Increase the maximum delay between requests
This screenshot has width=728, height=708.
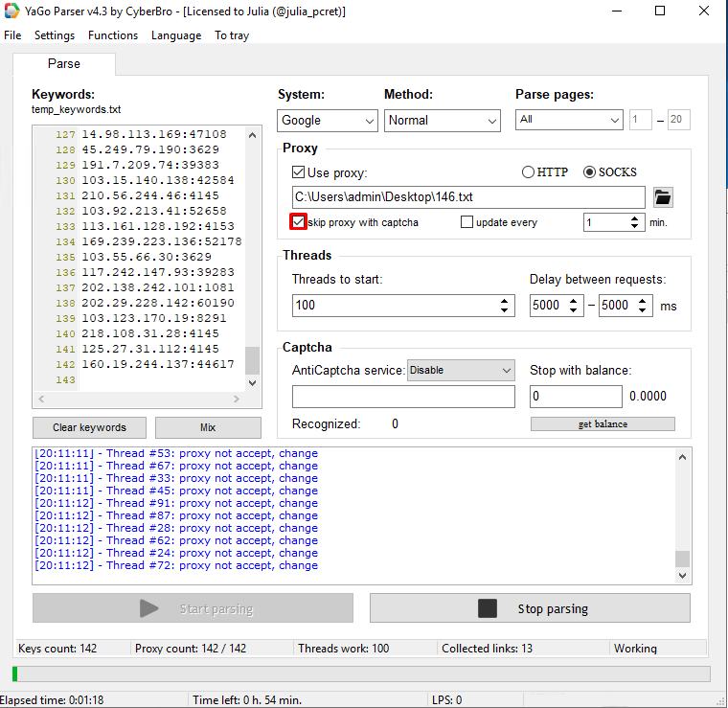coord(642,301)
